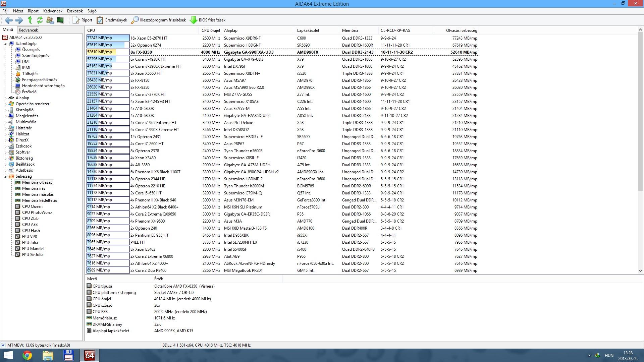Expand the Kiszolgáló tree node
This screenshot has width=644, height=362.
[5, 110]
